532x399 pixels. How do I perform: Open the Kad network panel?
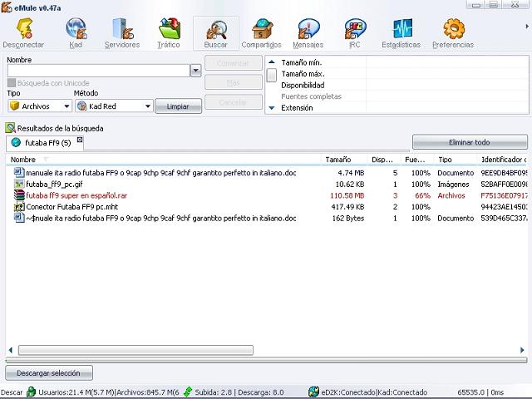click(x=76, y=33)
